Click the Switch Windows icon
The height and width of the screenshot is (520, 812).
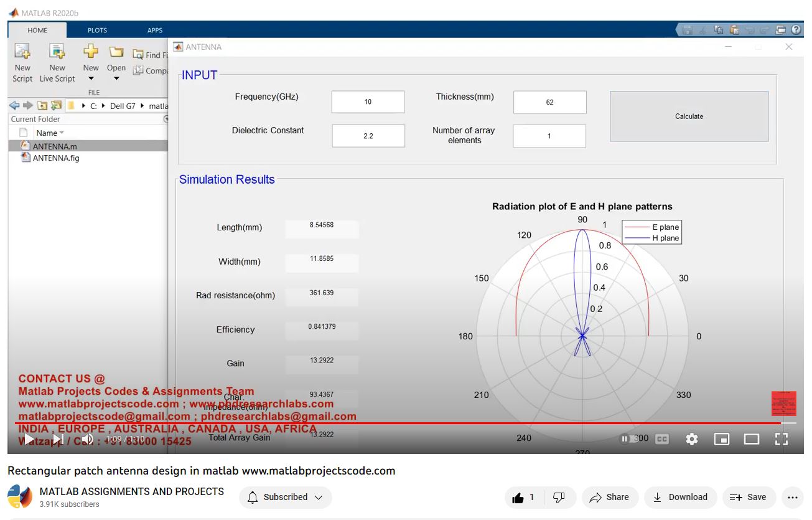pyautogui.click(x=781, y=30)
